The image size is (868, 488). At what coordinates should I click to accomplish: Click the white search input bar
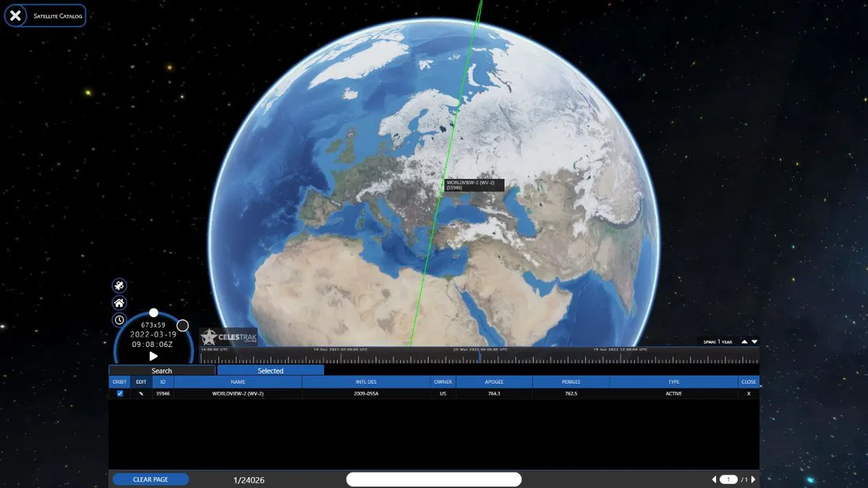[434, 479]
